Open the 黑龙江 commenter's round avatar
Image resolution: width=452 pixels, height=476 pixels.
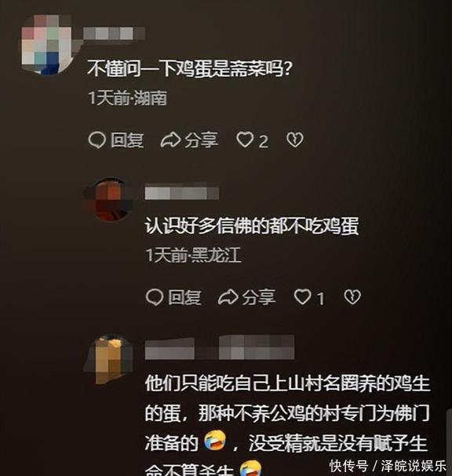pos(110,199)
